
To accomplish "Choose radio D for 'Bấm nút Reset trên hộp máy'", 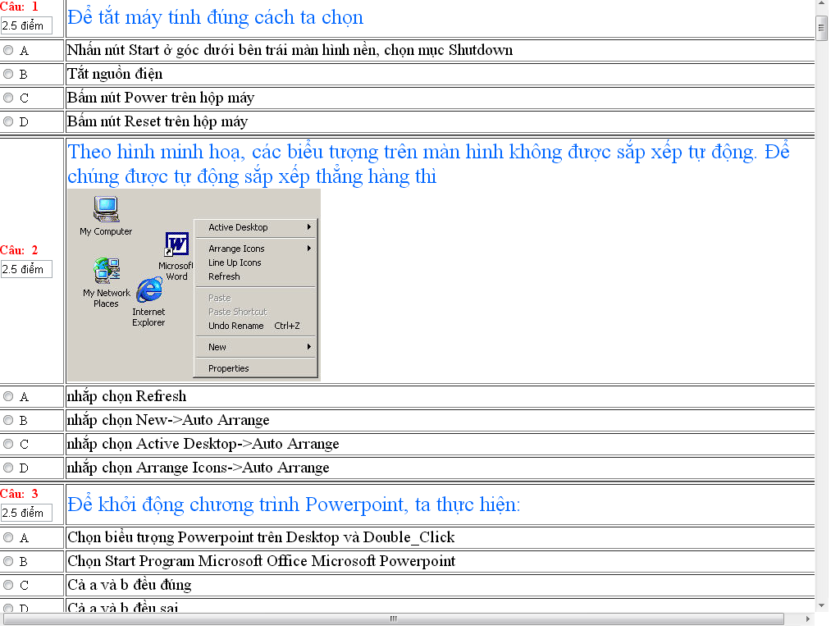I will pyautogui.click(x=8, y=121).
